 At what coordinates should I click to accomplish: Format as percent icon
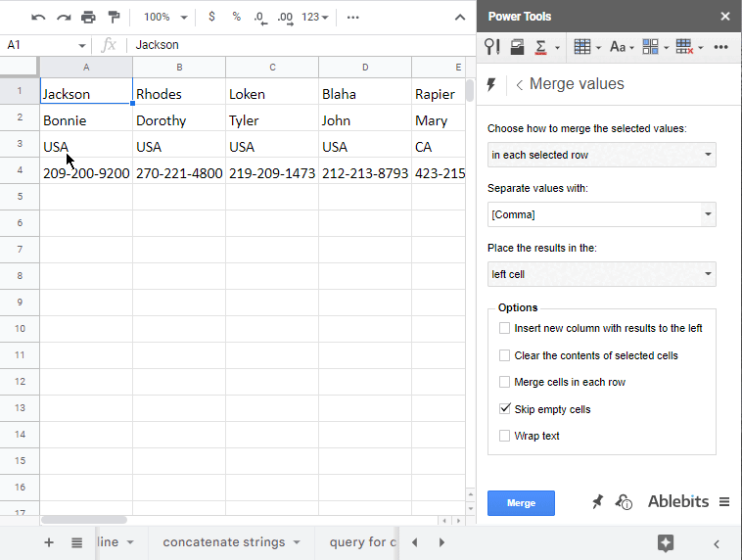(x=236, y=17)
